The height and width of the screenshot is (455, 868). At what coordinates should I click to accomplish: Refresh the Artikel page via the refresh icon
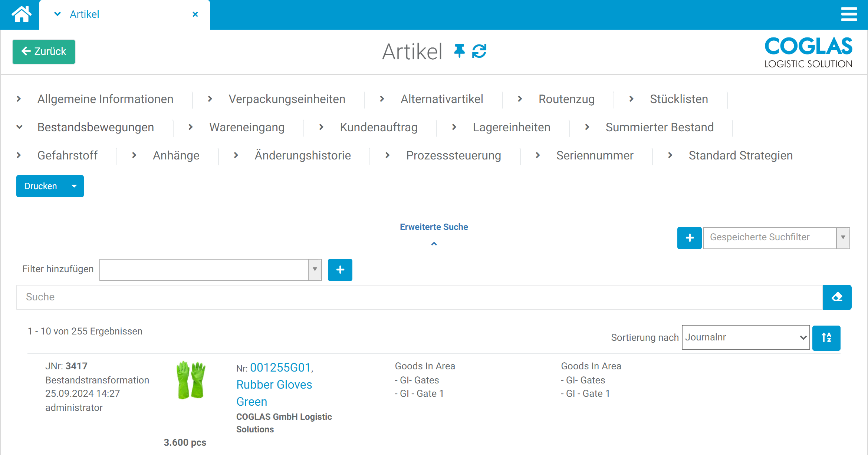tap(479, 51)
